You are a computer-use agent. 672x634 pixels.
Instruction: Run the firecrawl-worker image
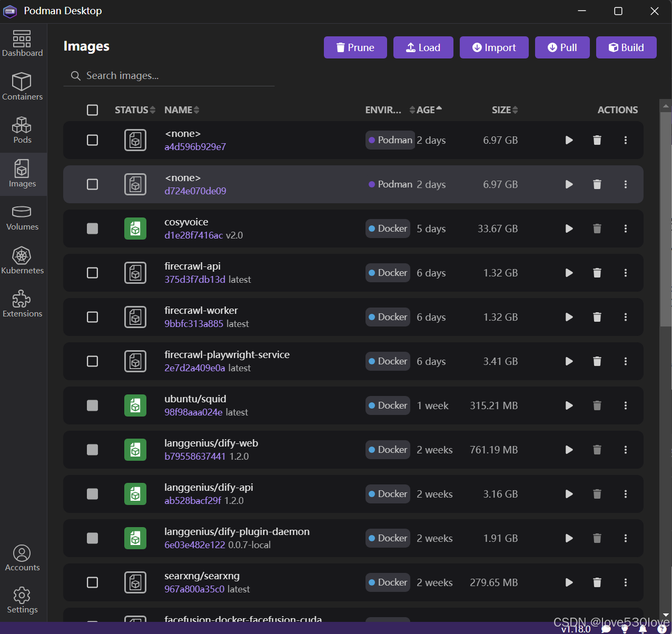tap(569, 317)
